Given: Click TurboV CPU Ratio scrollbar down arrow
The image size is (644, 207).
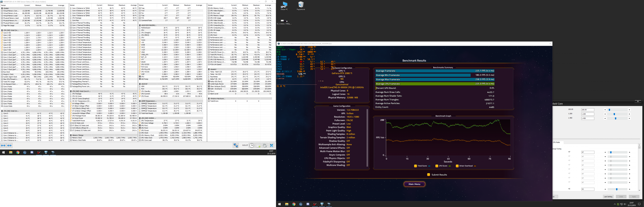Looking at the screenshot, I should coord(639,190).
